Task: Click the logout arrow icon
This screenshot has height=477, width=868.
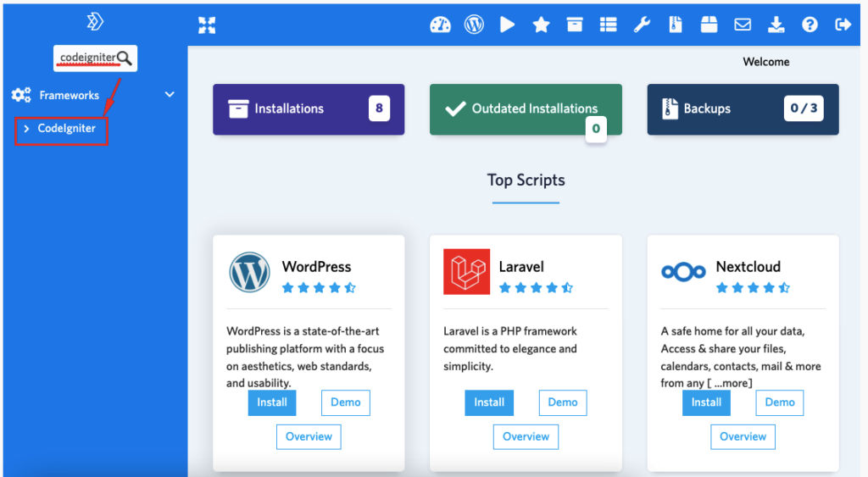Action: pos(843,25)
